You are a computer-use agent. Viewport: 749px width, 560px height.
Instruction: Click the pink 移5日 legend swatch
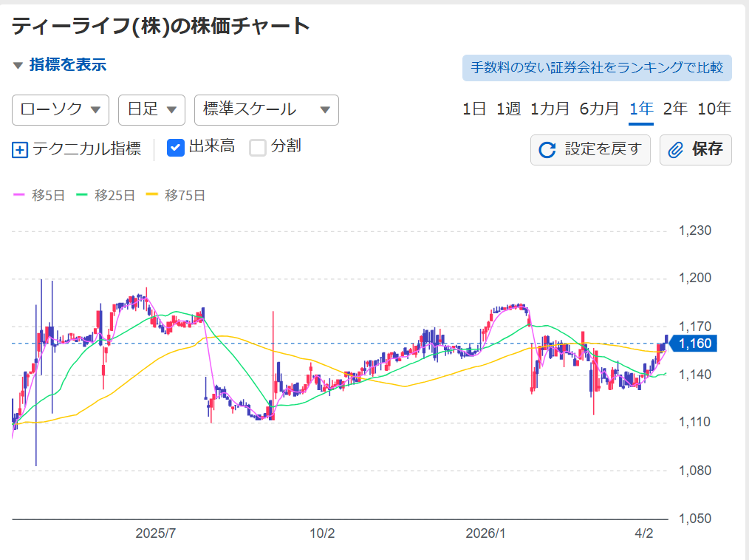coord(20,196)
